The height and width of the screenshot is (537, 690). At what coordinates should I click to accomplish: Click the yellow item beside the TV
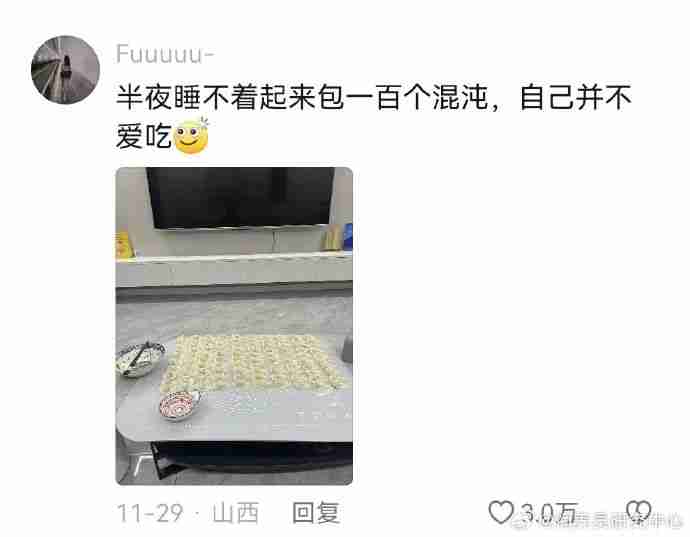[x=124, y=245]
